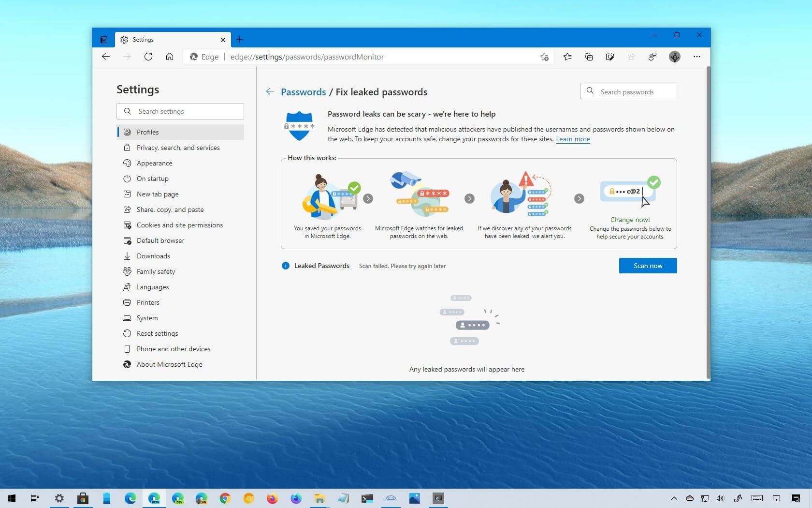Click the tab actions menu icon

point(104,40)
